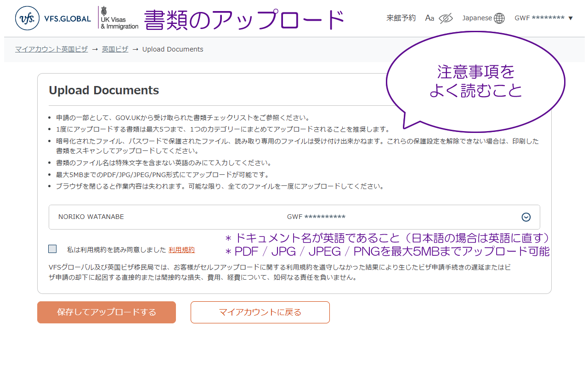
Task: Check the terms of use agreement checkbox
Action: 52,249
